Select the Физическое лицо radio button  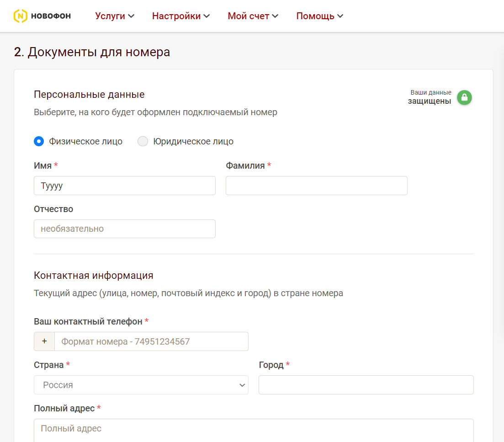tap(39, 141)
